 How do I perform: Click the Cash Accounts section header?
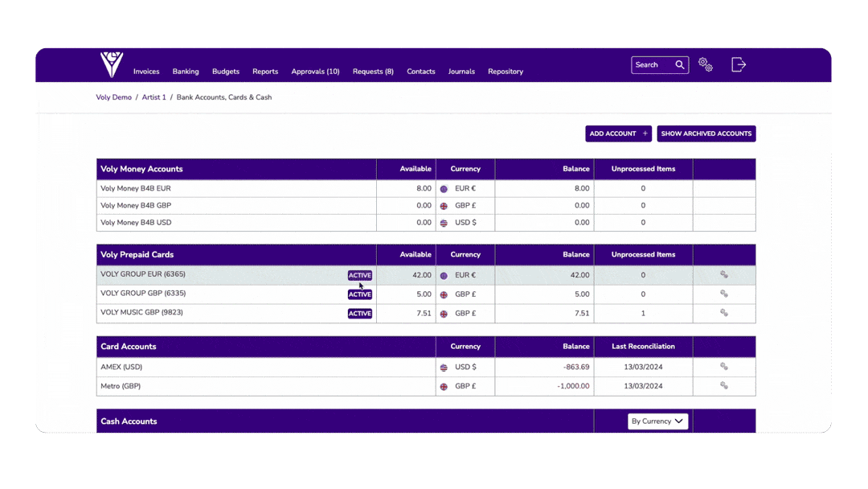129,421
